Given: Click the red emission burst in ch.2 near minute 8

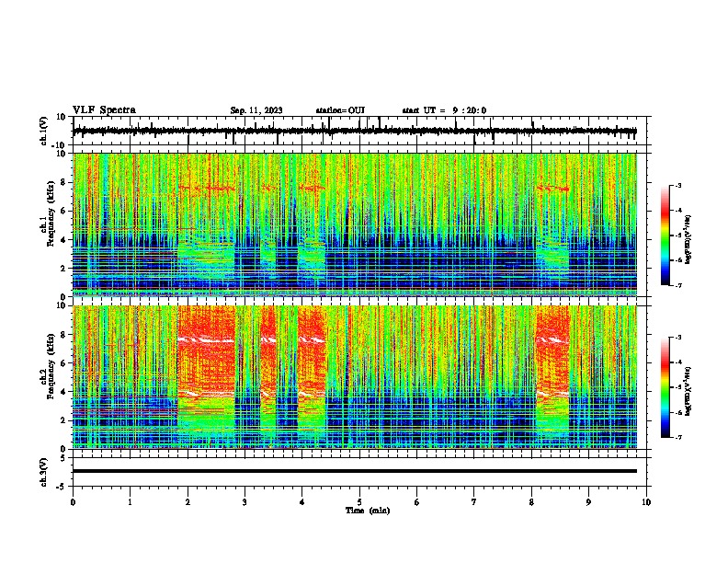Looking at the screenshot, I should pyautogui.click(x=552, y=353).
